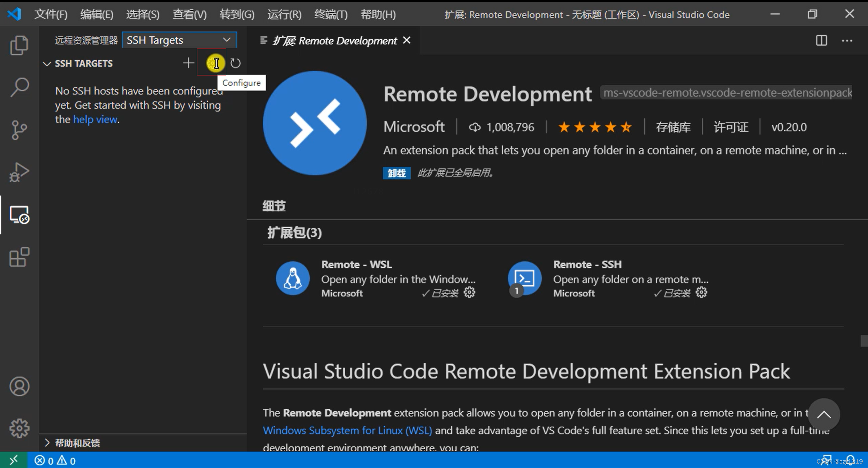This screenshot has height=468, width=868.
Task: Click the scroll-to-top arrow button
Action: pos(824,414)
